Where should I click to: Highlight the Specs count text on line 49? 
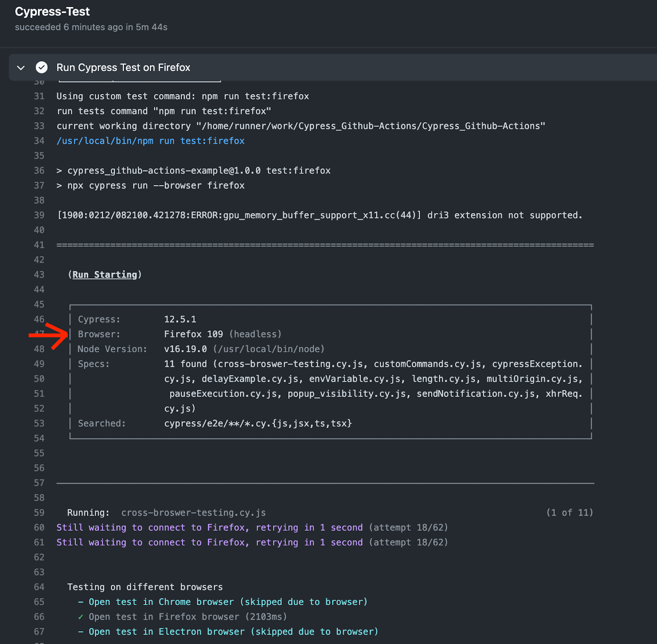pos(185,364)
